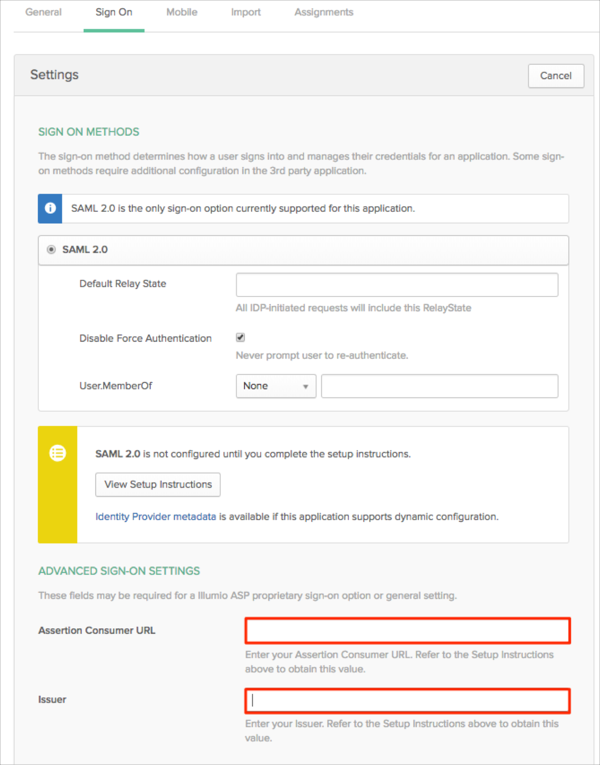Image resolution: width=600 pixels, height=765 pixels.
Task: Click the 'Default Relay State' label text
Action: tap(123, 284)
